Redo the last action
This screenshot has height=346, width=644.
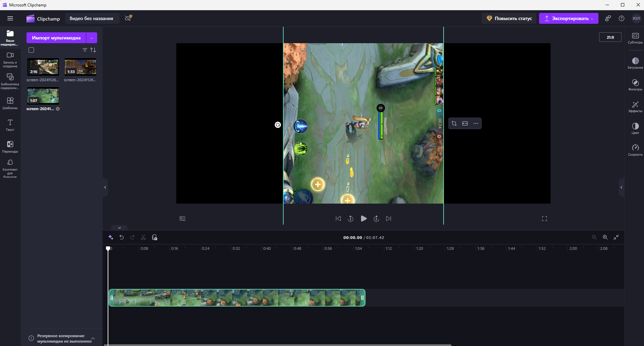click(x=132, y=237)
